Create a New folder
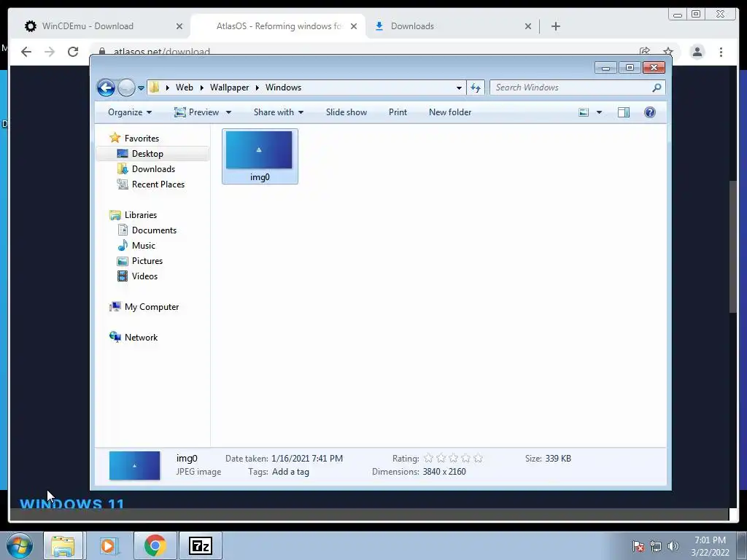747x560 pixels. (449, 112)
